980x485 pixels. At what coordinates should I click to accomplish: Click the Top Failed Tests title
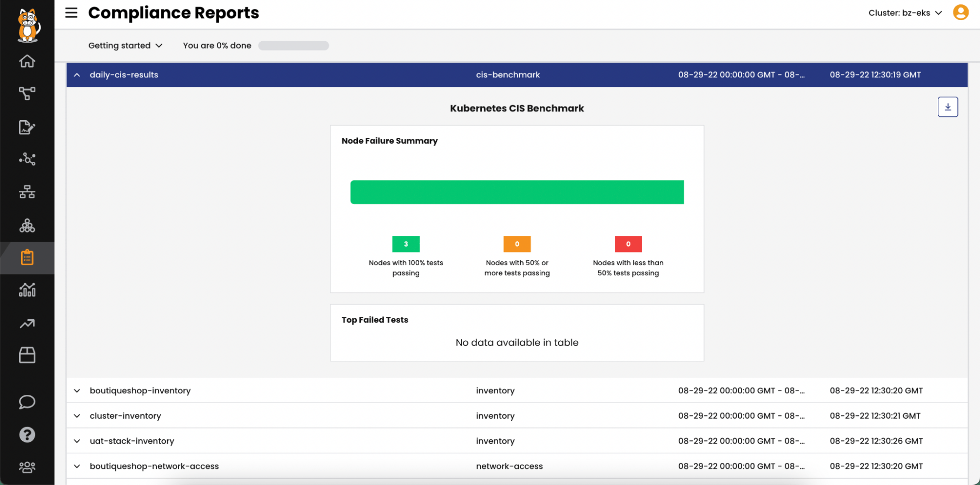[375, 320]
